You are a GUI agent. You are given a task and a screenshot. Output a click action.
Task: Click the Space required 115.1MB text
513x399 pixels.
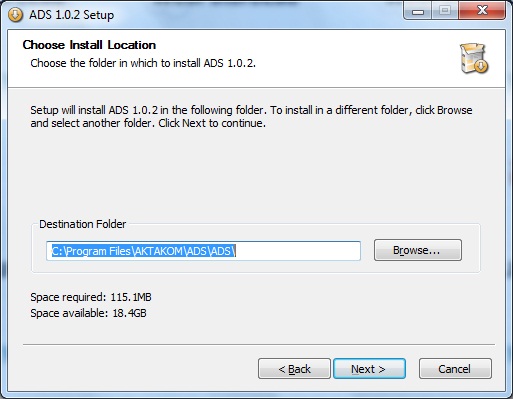(91, 297)
